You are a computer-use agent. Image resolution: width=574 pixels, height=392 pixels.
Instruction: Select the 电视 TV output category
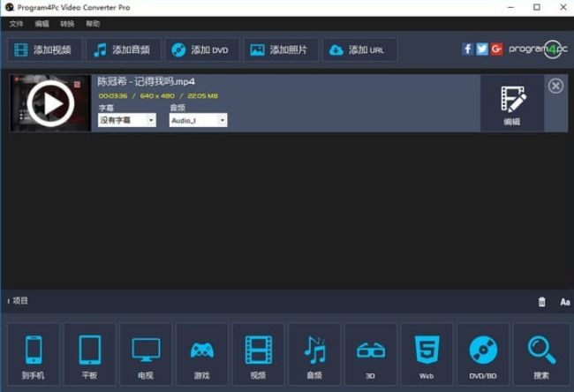coord(146,354)
